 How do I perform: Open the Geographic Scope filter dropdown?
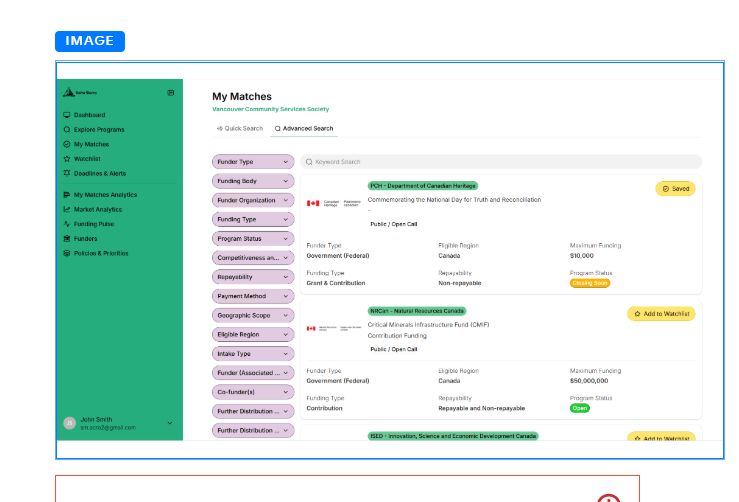click(253, 315)
